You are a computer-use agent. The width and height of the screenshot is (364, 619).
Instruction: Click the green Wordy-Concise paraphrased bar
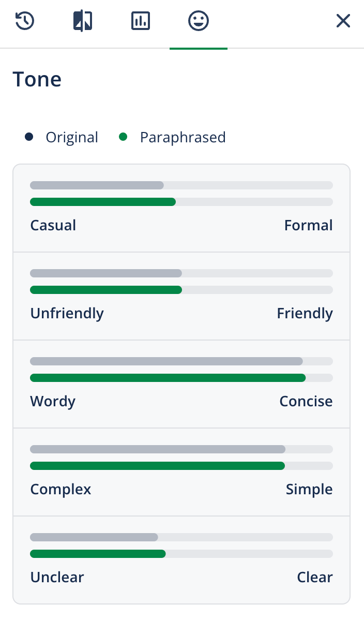pyautogui.click(x=168, y=378)
